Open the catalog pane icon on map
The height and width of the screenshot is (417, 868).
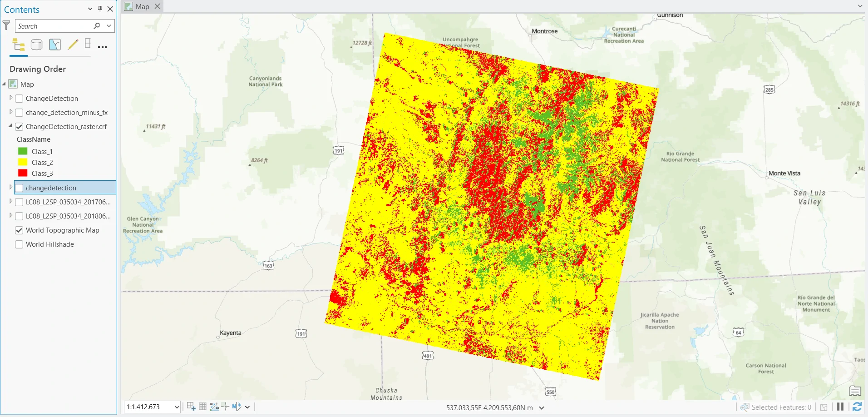(855, 391)
